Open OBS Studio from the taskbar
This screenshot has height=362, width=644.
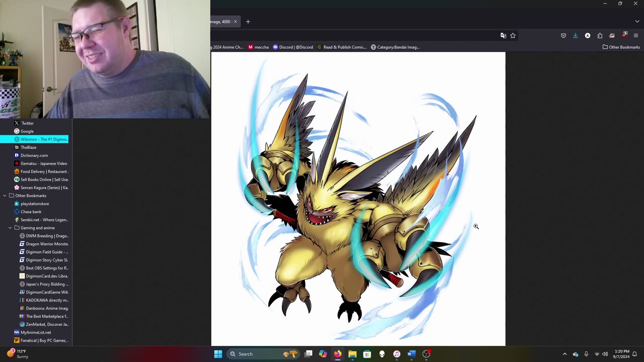coord(426,354)
